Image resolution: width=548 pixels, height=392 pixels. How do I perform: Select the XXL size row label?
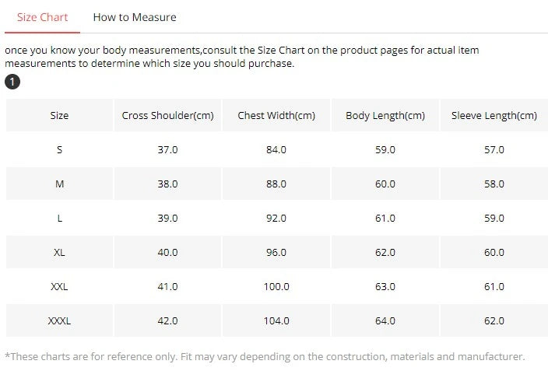(x=59, y=286)
